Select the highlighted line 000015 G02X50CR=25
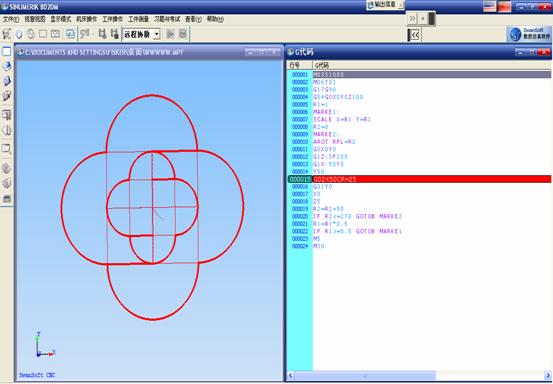Screen dimensions: 553x384 tap(420, 179)
